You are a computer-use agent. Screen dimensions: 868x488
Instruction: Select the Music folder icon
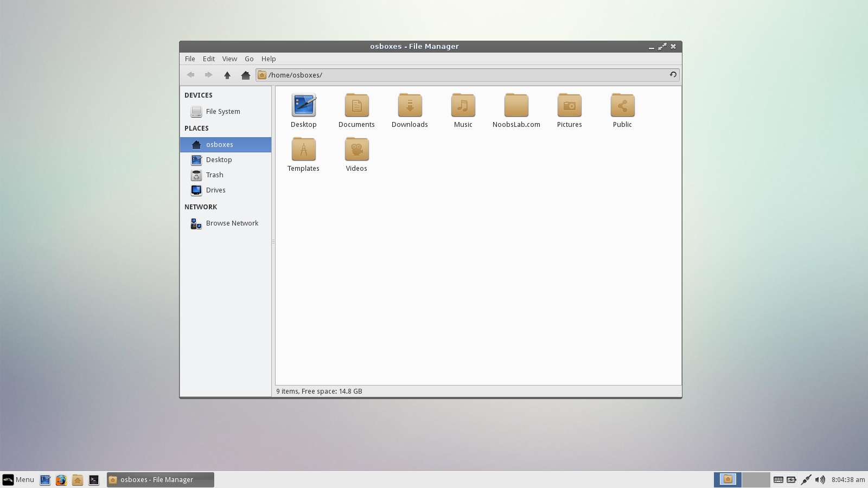pos(463,106)
